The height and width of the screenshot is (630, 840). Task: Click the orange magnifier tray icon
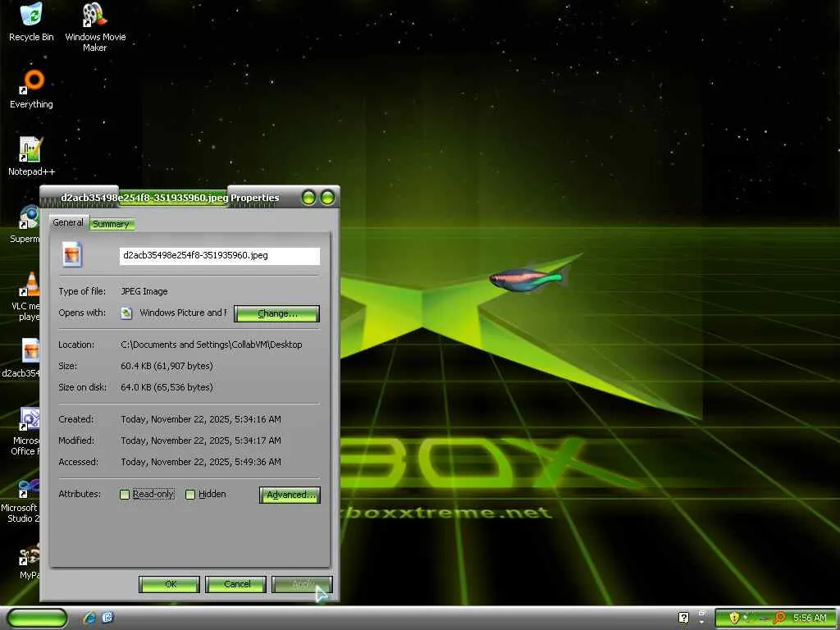click(779, 618)
